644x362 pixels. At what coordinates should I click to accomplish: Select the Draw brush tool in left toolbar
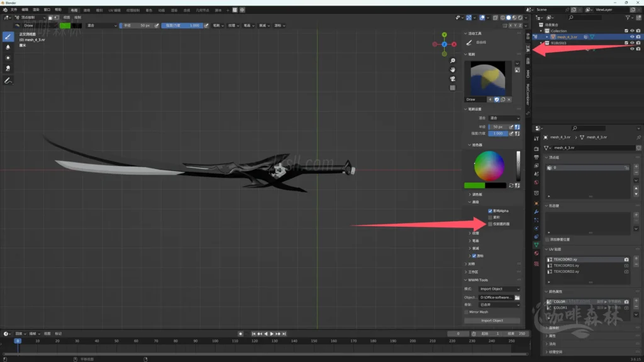[x=8, y=36]
